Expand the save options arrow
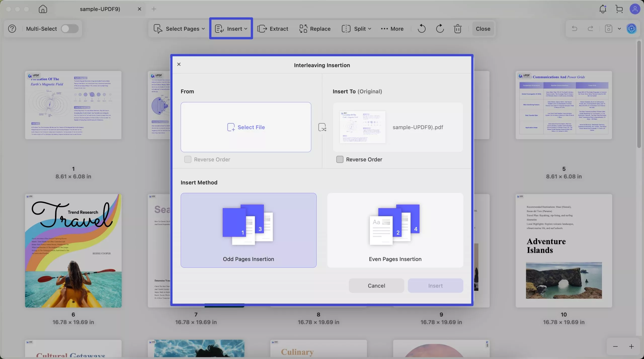The height and width of the screenshot is (359, 644). click(619, 29)
